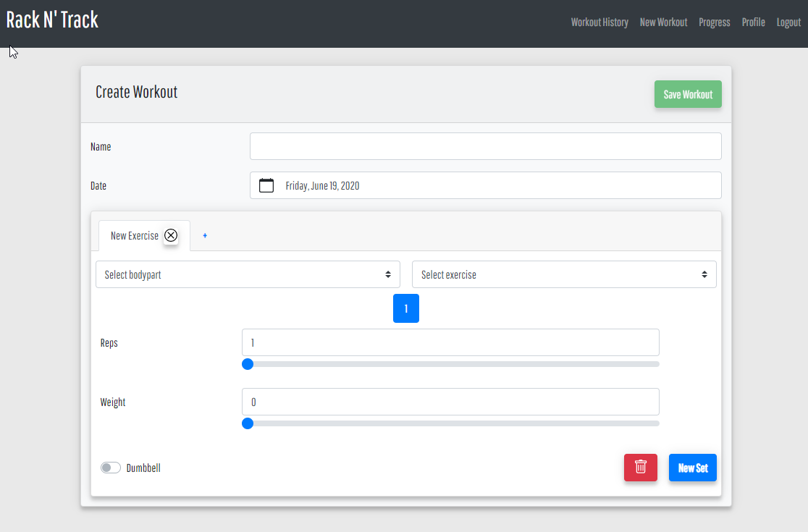Click the Weight slider handle

click(x=248, y=423)
